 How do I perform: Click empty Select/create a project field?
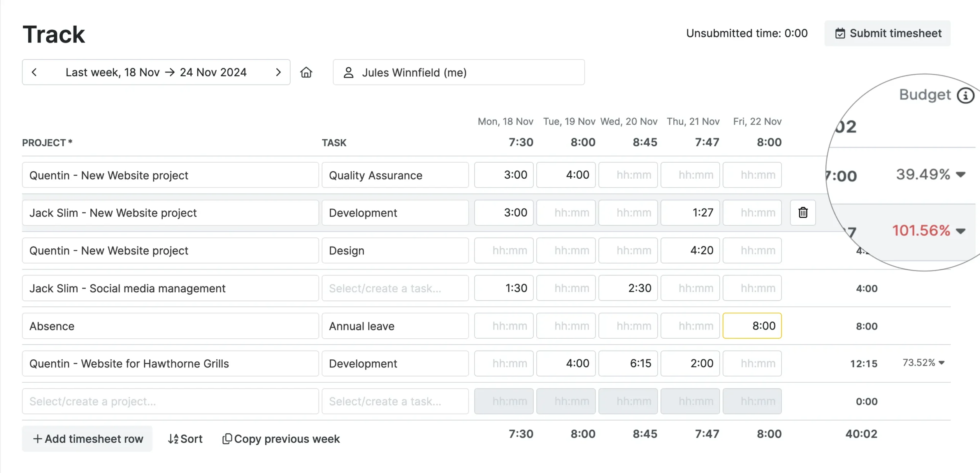170,401
